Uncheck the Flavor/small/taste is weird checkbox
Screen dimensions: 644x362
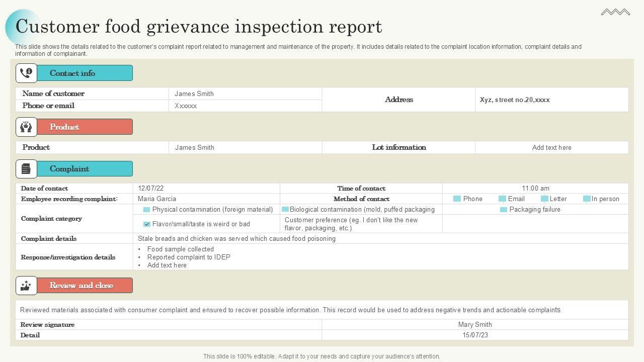tap(147, 224)
